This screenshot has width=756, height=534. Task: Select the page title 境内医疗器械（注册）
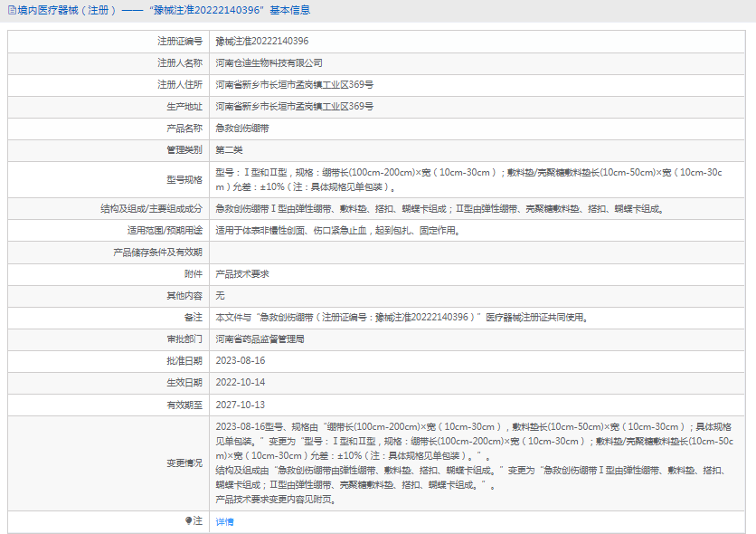[x=67, y=10]
